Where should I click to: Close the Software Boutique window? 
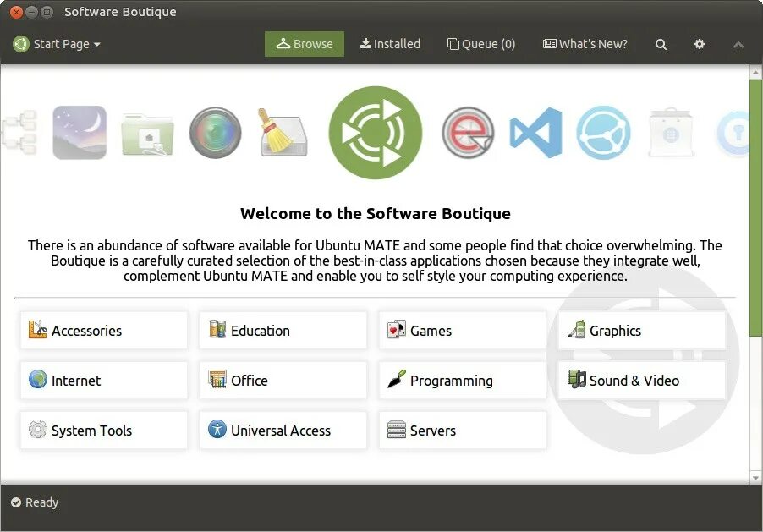click(x=16, y=12)
